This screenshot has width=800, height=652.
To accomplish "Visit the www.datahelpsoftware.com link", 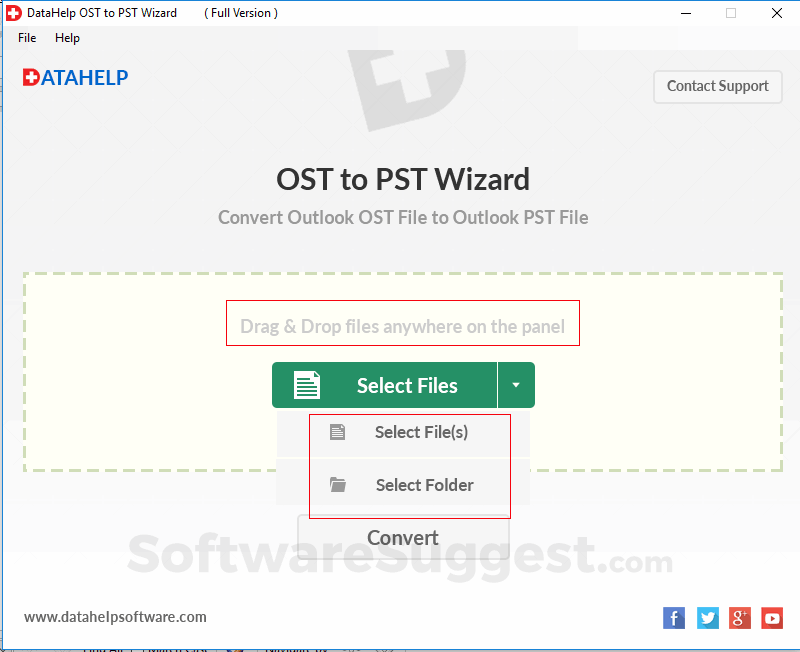I will [x=115, y=617].
